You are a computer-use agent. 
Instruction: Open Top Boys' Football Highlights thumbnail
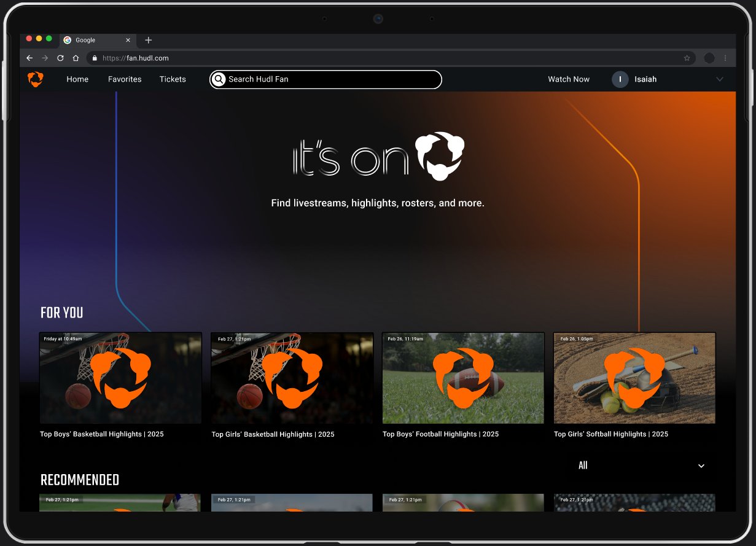[463, 378]
